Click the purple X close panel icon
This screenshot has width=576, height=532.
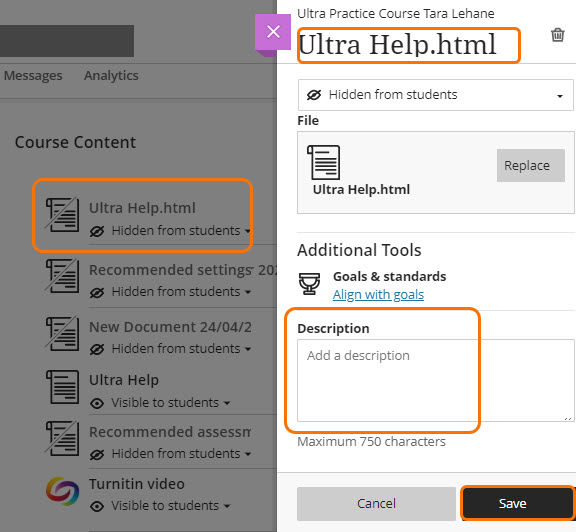273,32
